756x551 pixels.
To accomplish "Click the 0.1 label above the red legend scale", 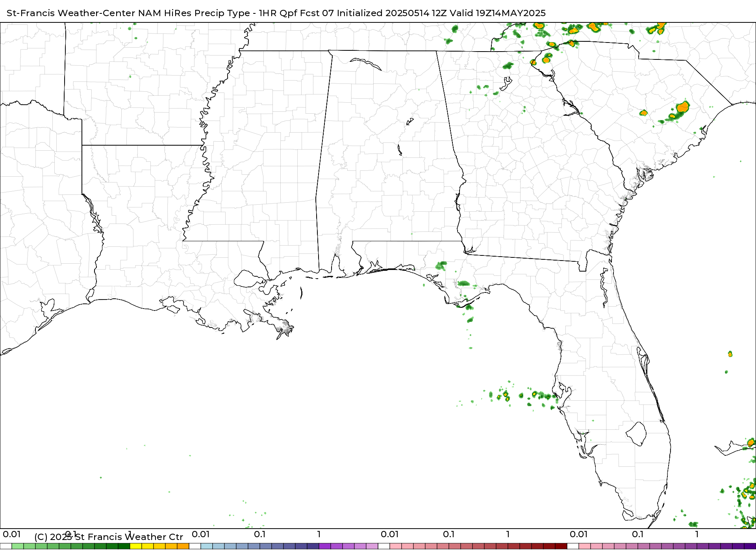I will 449,534.
